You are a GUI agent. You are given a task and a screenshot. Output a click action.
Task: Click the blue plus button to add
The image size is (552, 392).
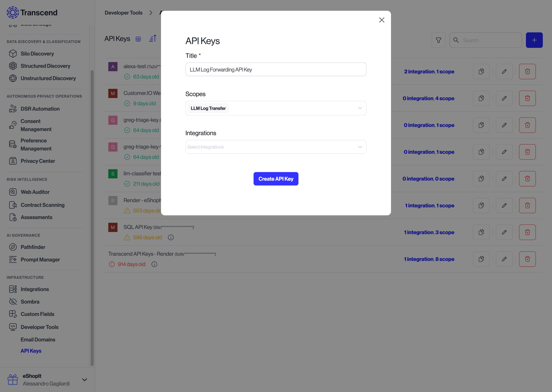534,40
